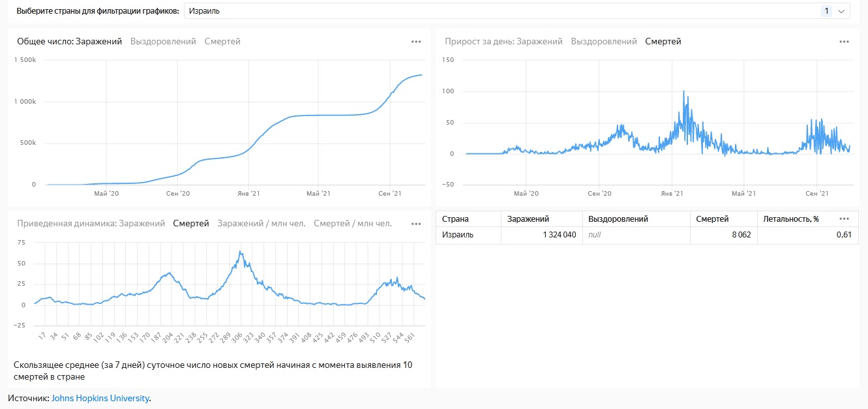This screenshot has height=409, width=868.
Task: Switch total count chart to Смертей
Action: click(x=222, y=42)
